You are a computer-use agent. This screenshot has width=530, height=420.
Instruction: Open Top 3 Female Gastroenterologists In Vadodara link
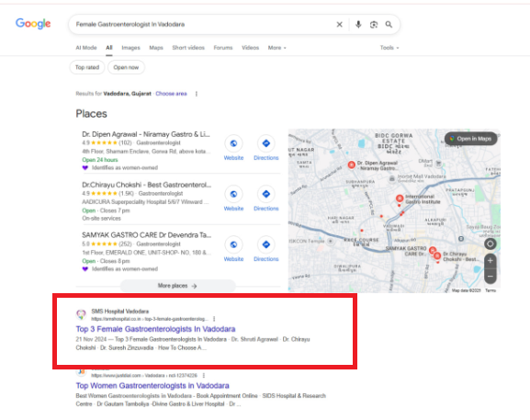pos(155,329)
